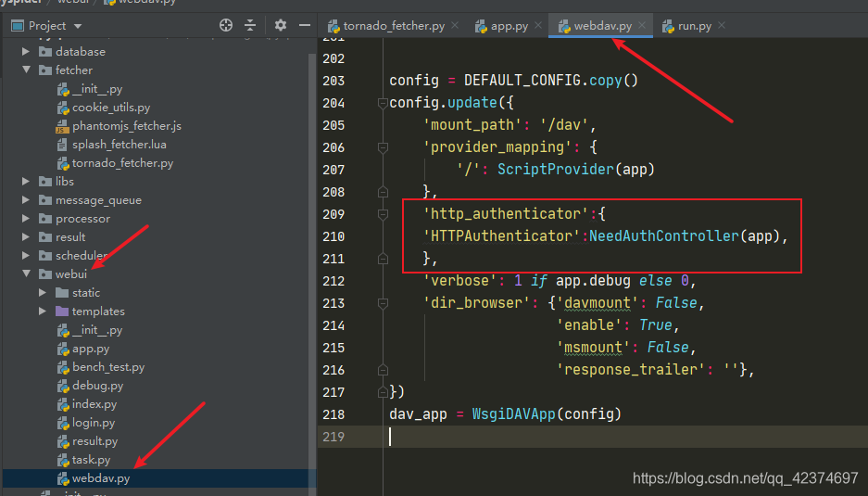The width and height of the screenshot is (868, 496).
Task: Expand the message_queue folder
Action: coord(26,200)
